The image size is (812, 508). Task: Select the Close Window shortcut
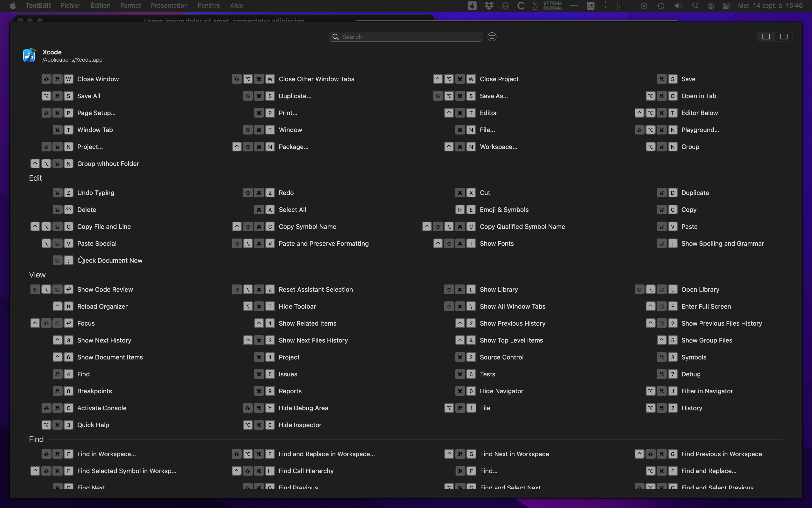point(80,79)
